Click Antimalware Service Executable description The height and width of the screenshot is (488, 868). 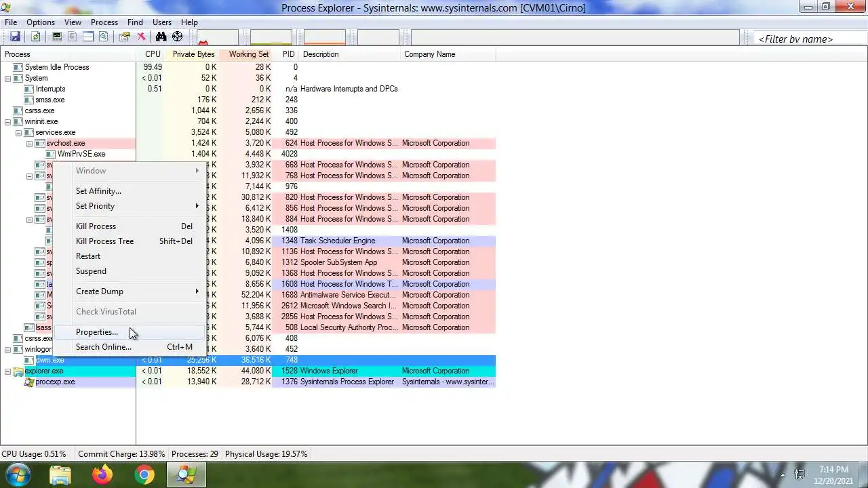point(348,295)
